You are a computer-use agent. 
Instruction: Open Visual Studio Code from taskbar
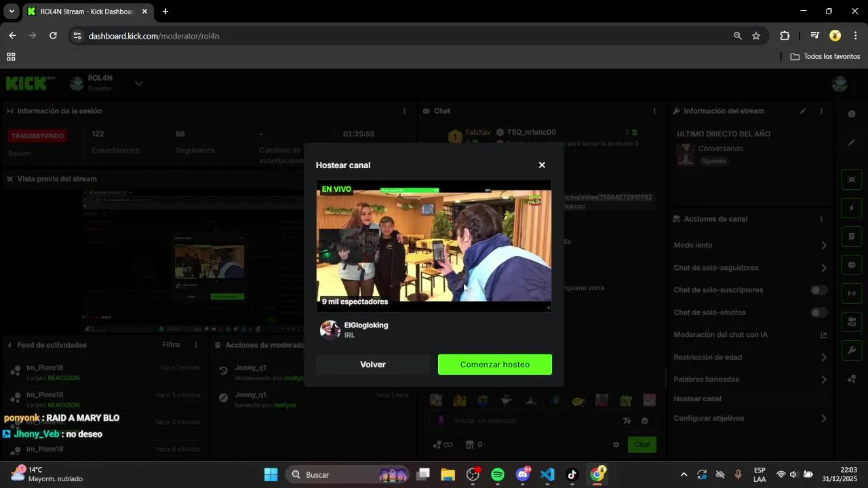coord(547,474)
